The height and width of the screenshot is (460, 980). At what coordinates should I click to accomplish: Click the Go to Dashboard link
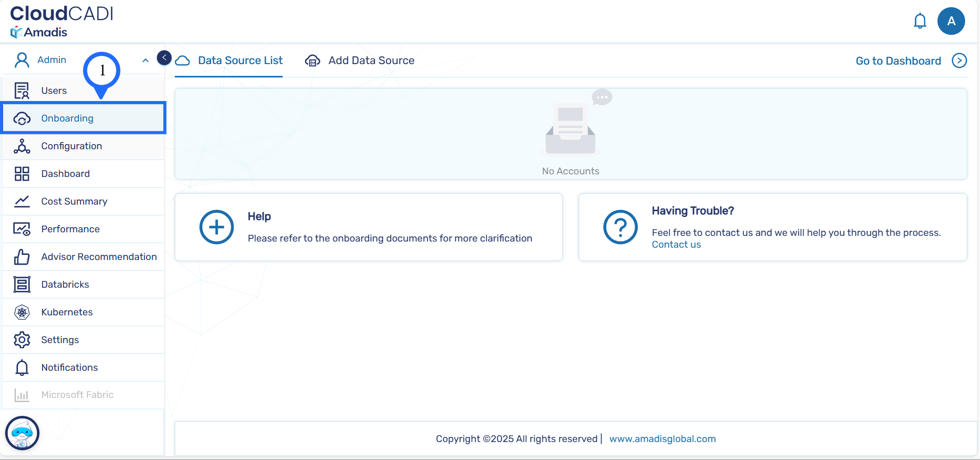tap(898, 61)
